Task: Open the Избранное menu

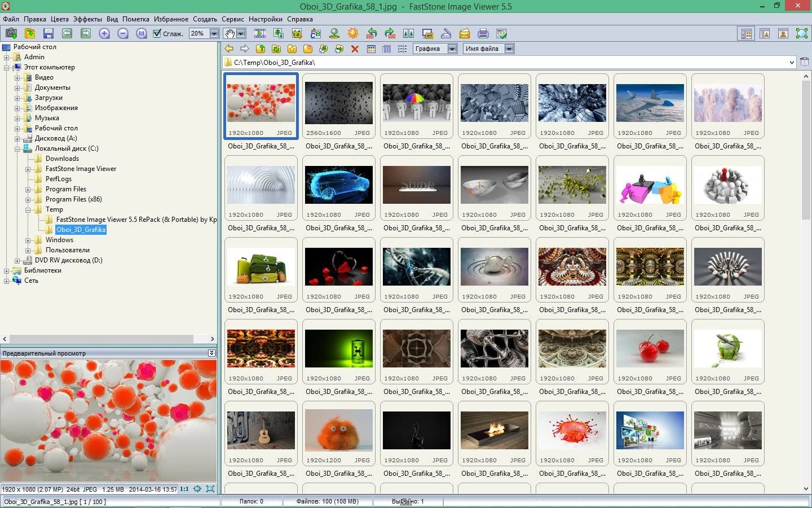Action: [x=171, y=19]
